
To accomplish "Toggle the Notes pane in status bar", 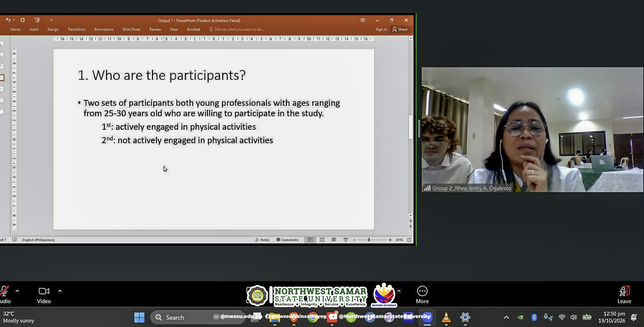I will [x=262, y=240].
